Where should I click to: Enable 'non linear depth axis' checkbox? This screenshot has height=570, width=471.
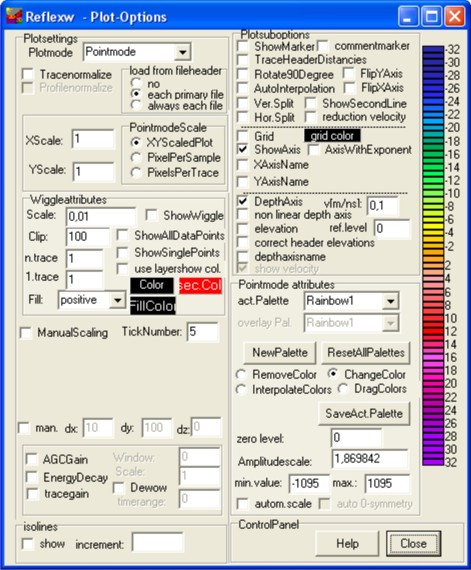[x=243, y=214]
